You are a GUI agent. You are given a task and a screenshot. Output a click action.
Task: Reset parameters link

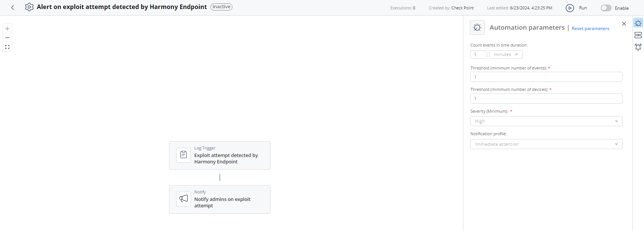(x=590, y=29)
